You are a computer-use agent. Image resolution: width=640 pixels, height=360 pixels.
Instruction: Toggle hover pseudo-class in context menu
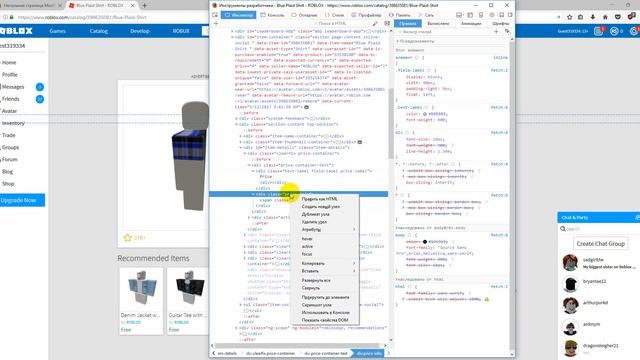point(324,239)
